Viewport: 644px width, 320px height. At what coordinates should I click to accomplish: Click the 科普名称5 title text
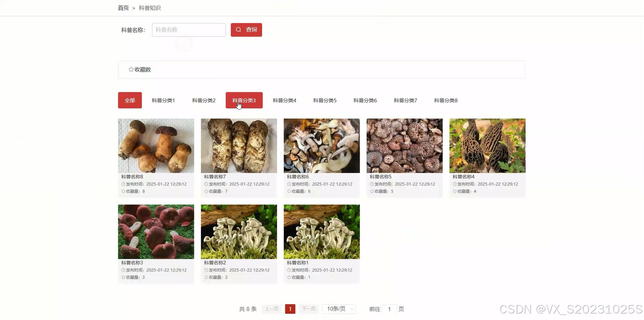(381, 177)
